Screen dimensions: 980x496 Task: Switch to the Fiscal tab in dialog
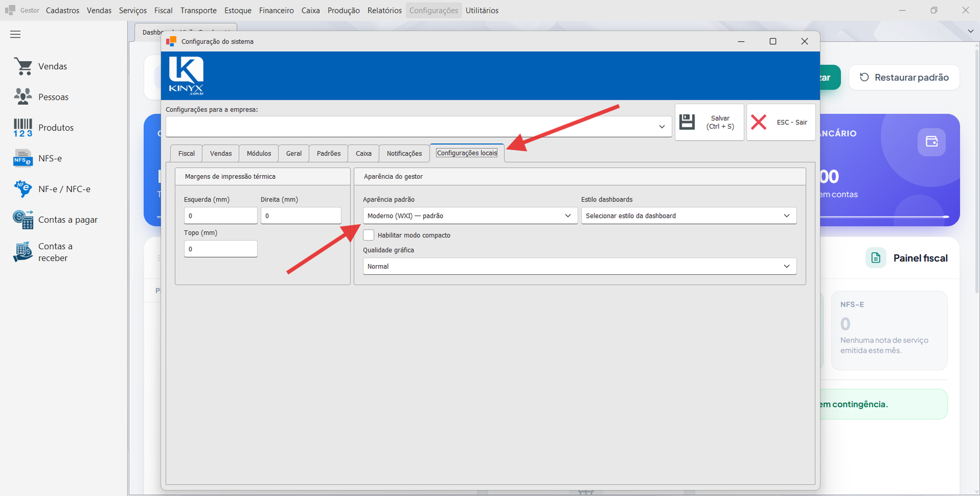(186, 153)
